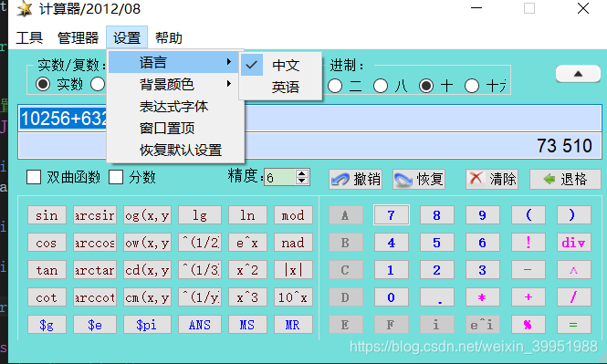Click the result display showing 73 510

[309, 146]
